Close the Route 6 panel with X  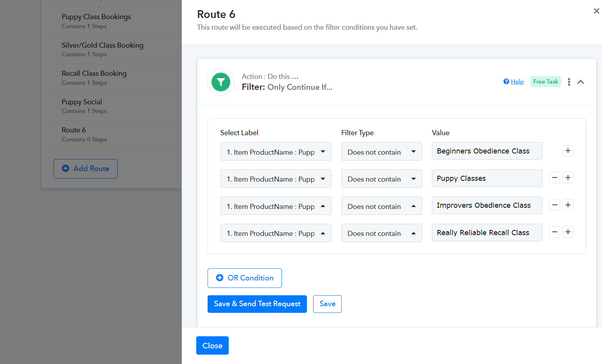click(x=596, y=11)
